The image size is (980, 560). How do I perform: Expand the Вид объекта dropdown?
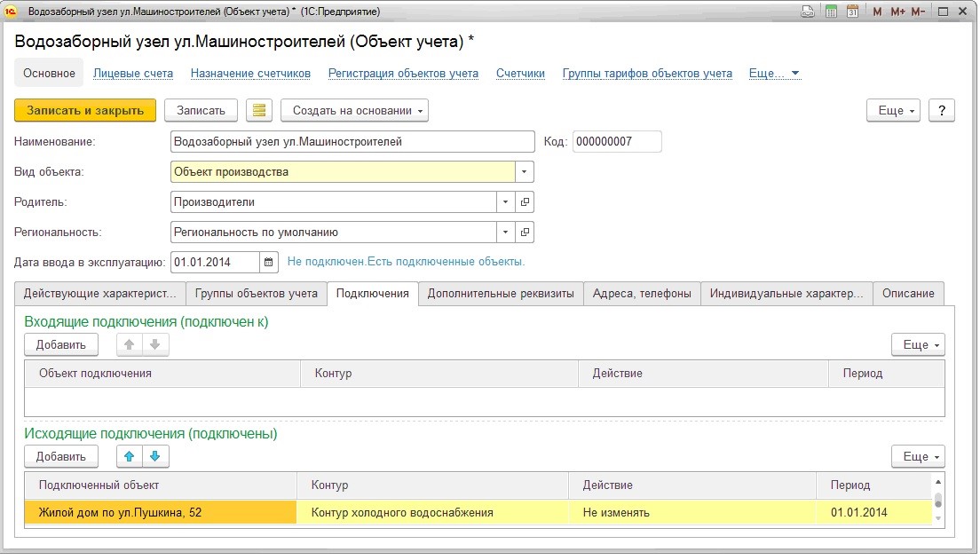point(525,172)
